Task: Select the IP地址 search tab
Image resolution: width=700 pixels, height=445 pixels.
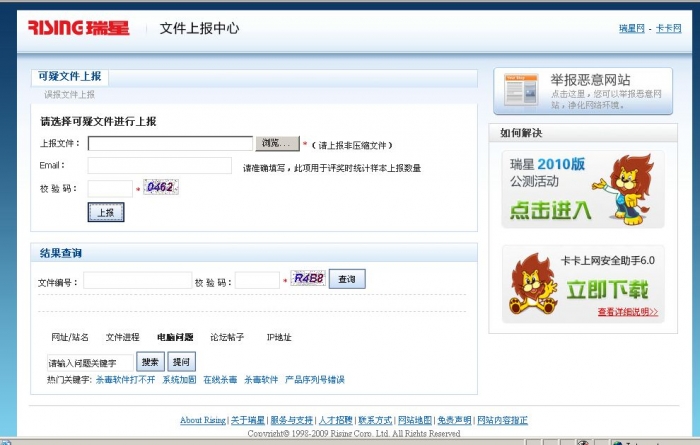Action: [x=279, y=337]
